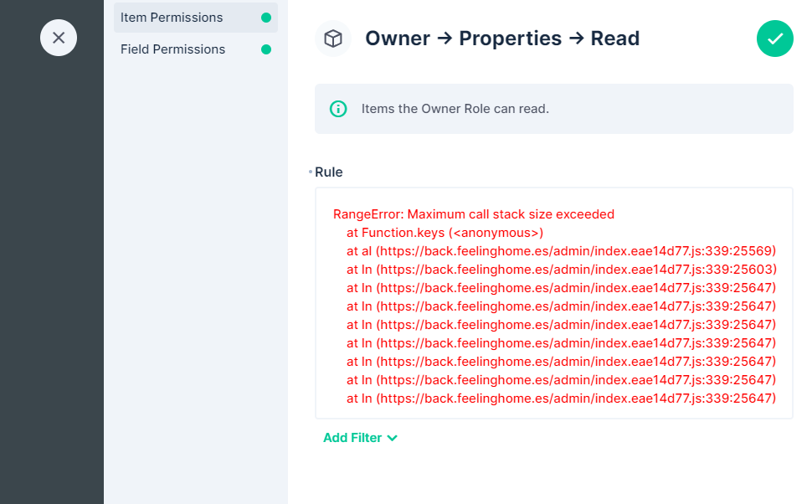Click the arrow glyph between Properties and Read
This screenshot has height=504, width=812.
click(x=578, y=39)
